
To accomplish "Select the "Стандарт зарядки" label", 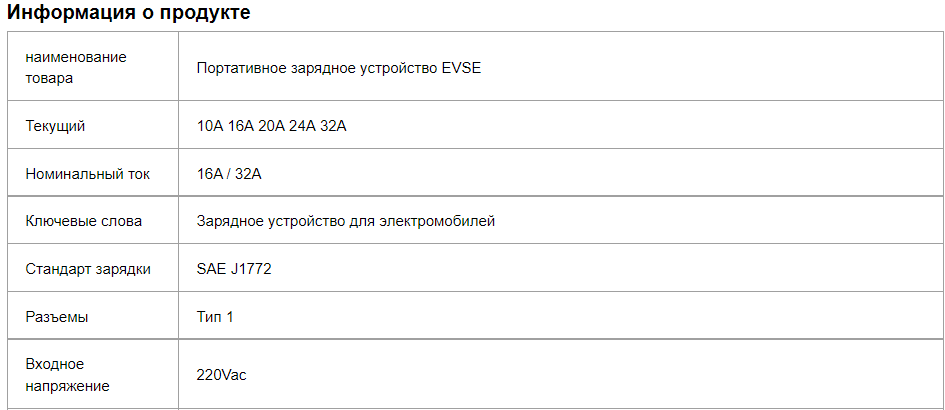I will (x=88, y=269).
